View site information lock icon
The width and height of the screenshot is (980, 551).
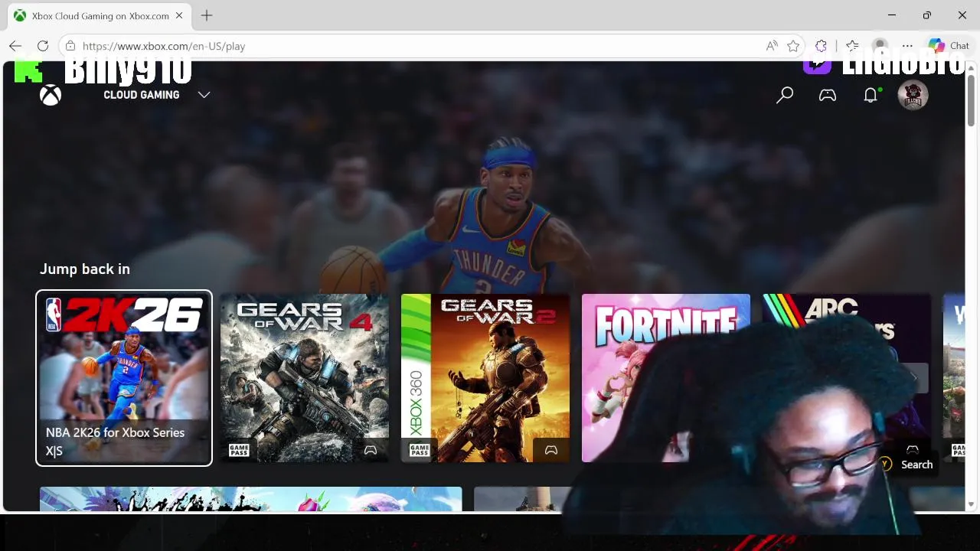coord(70,46)
